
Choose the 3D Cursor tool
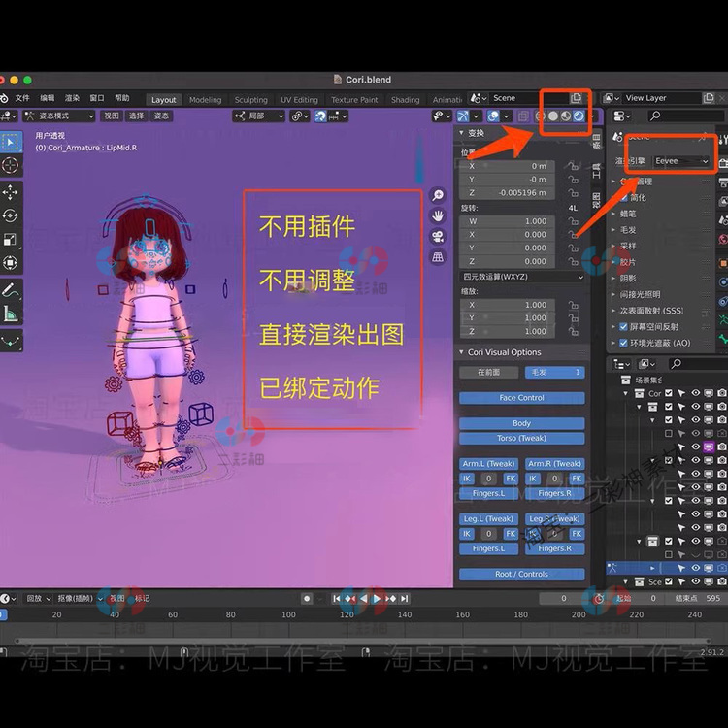(x=11, y=165)
